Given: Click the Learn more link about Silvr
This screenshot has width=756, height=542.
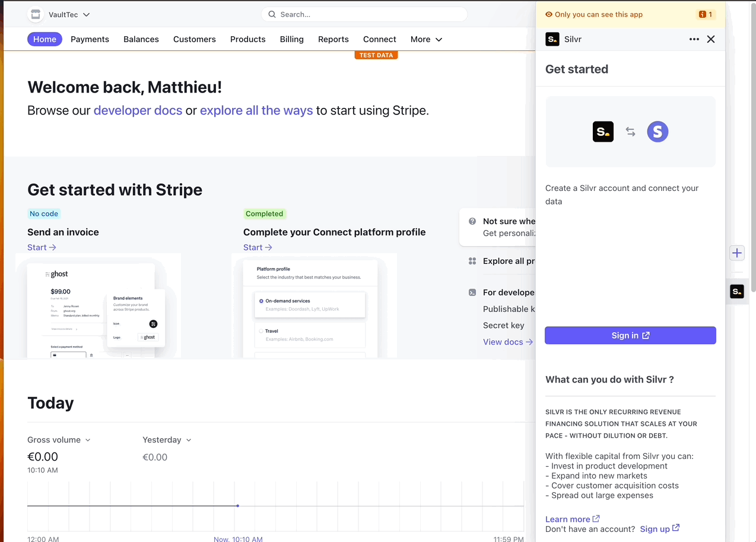Looking at the screenshot, I should (x=568, y=519).
